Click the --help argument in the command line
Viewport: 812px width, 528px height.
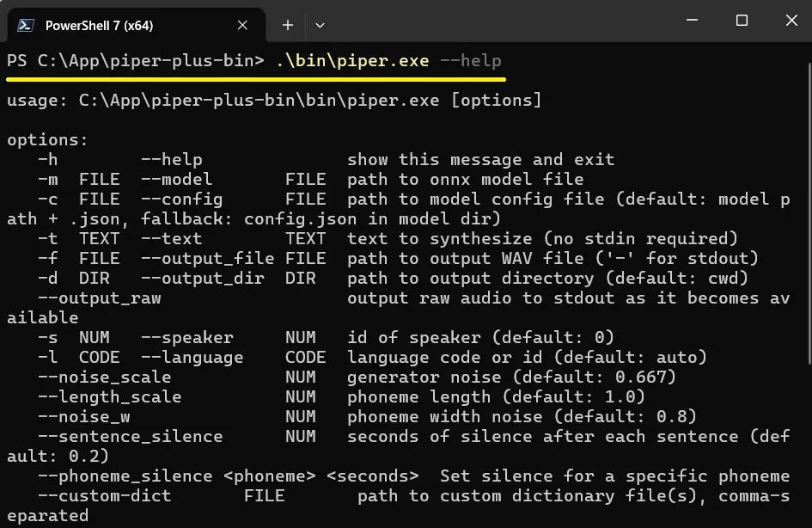click(x=471, y=60)
